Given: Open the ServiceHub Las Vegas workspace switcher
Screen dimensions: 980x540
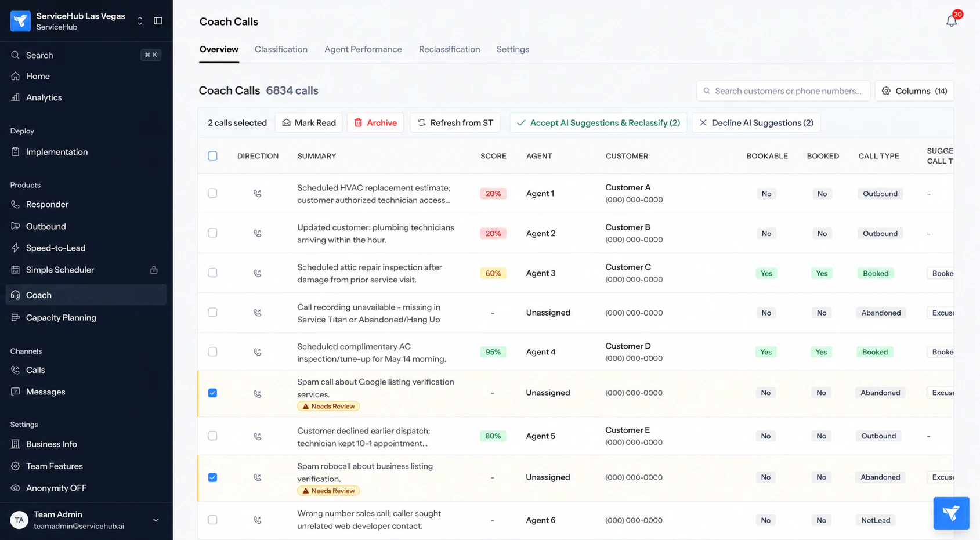Looking at the screenshot, I should tap(140, 21).
